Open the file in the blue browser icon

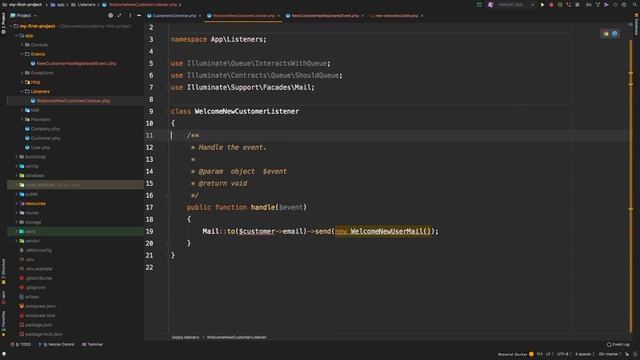(x=615, y=34)
